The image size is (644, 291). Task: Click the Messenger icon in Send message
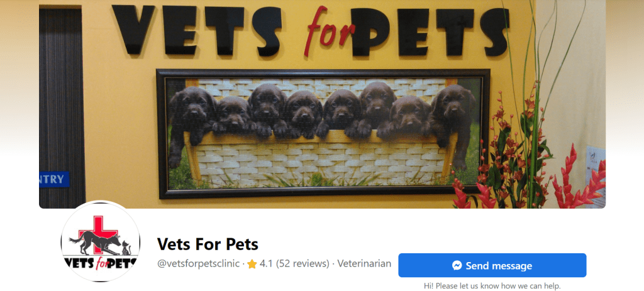pos(457,266)
